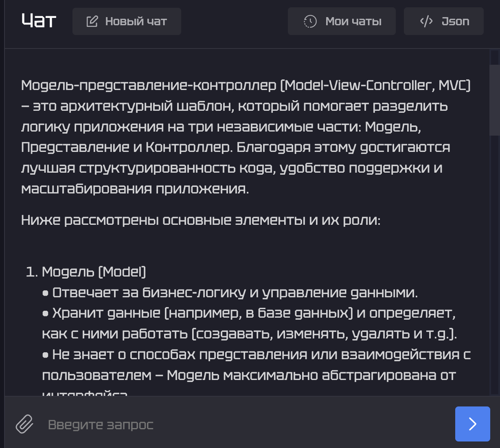The width and height of the screenshot is (500, 448).
Task: Click the scrollbar track below the thumb
Action: [x=494, y=265]
